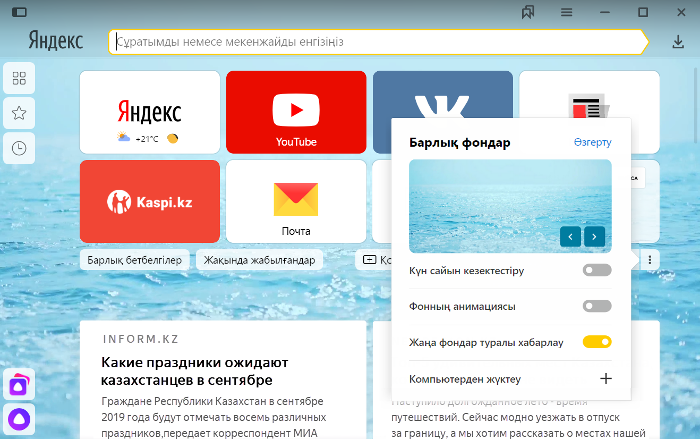Click the INFORM.KZ source label
Viewport: 700px width, 439px height.
141,339
